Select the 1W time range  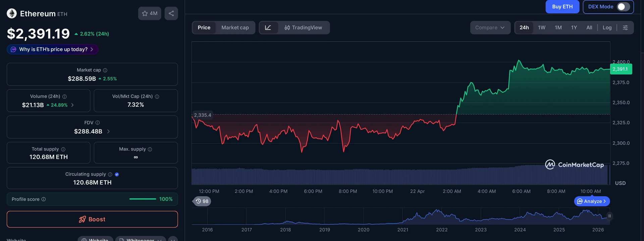(x=542, y=27)
